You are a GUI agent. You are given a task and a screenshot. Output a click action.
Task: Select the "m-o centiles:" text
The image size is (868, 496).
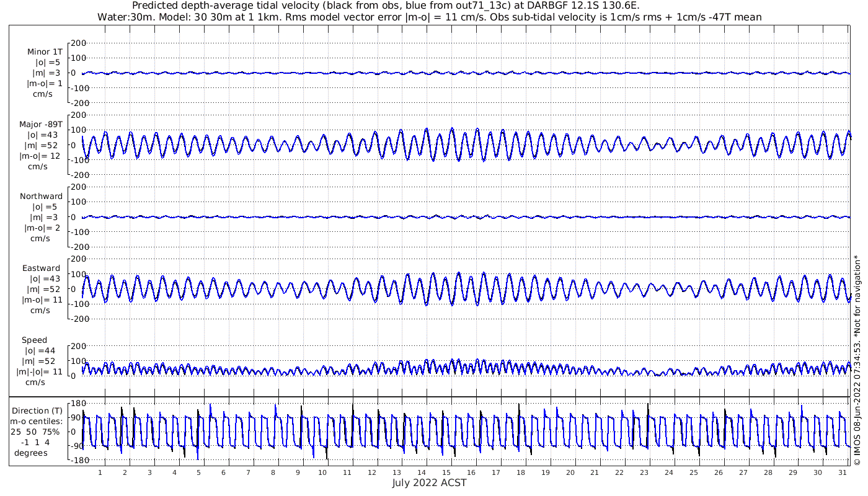pyautogui.click(x=36, y=421)
